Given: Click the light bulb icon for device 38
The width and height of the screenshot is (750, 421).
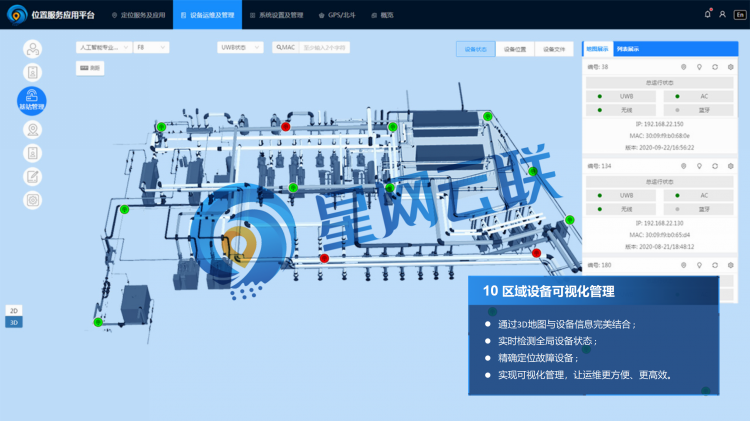Looking at the screenshot, I should (699, 67).
